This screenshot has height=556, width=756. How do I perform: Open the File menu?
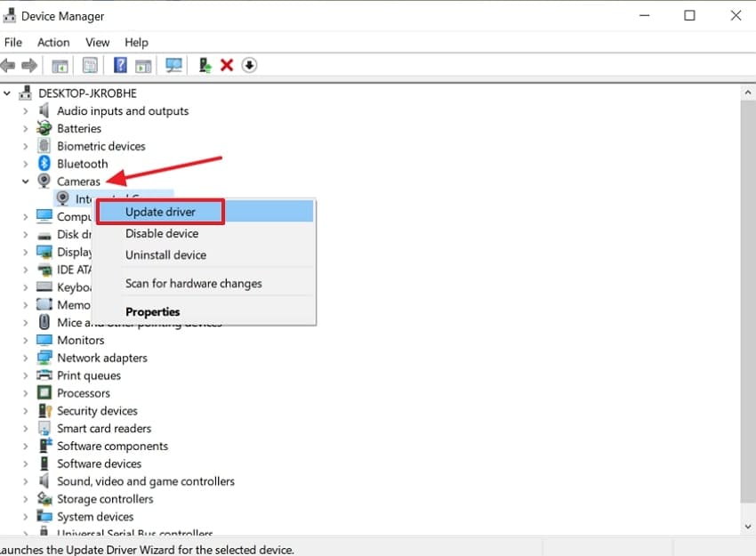(x=13, y=43)
